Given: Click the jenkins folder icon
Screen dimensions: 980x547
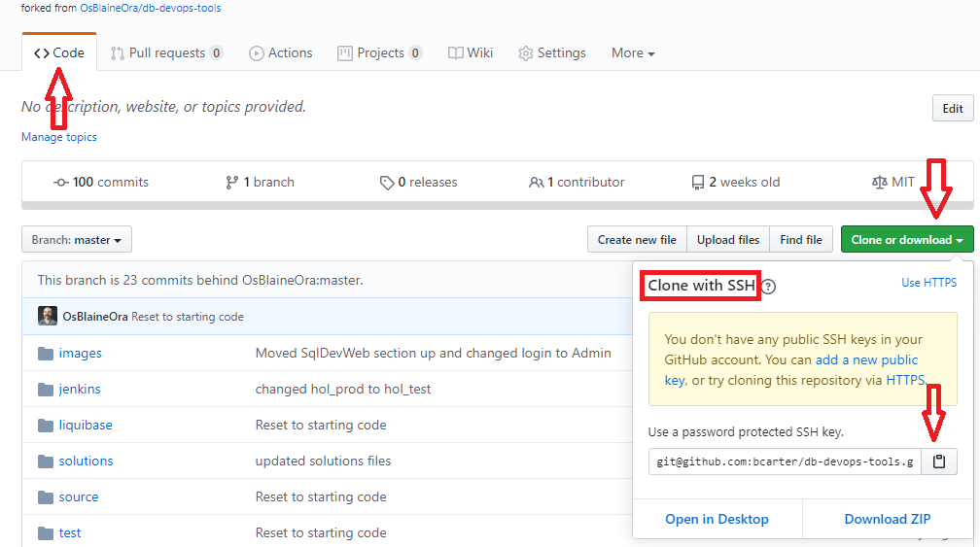Looking at the screenshot, I should 46,390.
